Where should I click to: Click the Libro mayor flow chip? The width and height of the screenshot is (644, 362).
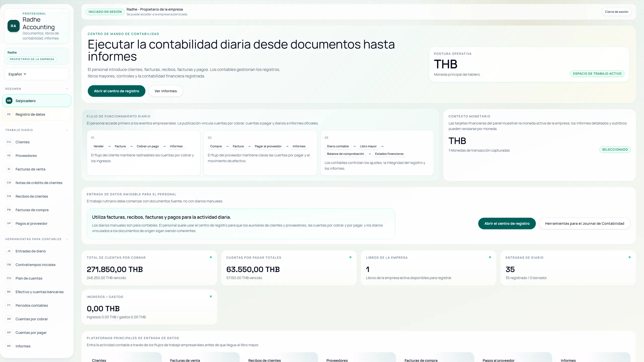coord(368,146)
